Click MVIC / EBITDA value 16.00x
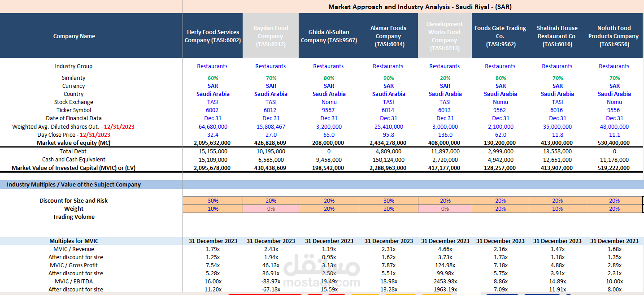Viewport: 644px width, 295px height. 212,282
